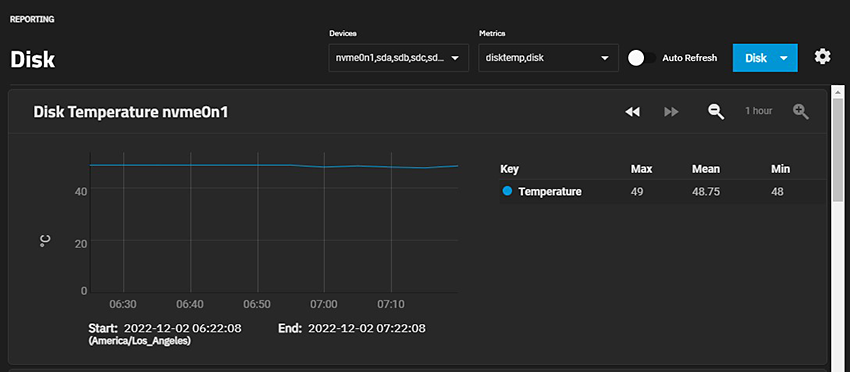Zoom in the Disk Temperature chart
Screen dimensions: 850x372
(x=801, y=112)
